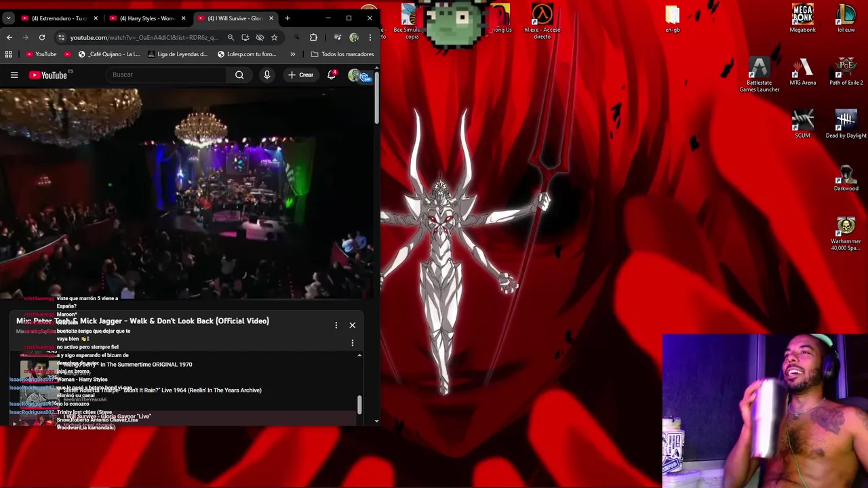Viewport: 868px width, 488px height.
Task: Open YouTube notifications bell
Action: (332, 75)
